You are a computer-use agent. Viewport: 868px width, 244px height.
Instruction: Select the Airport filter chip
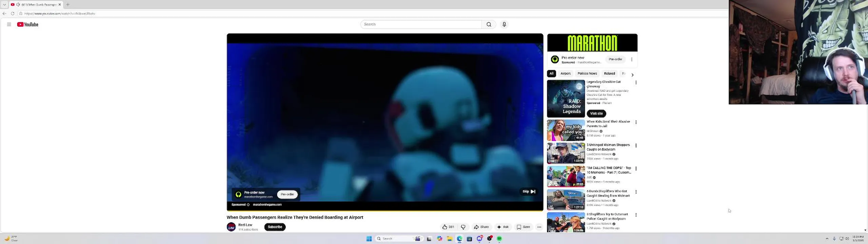(565, 74)
